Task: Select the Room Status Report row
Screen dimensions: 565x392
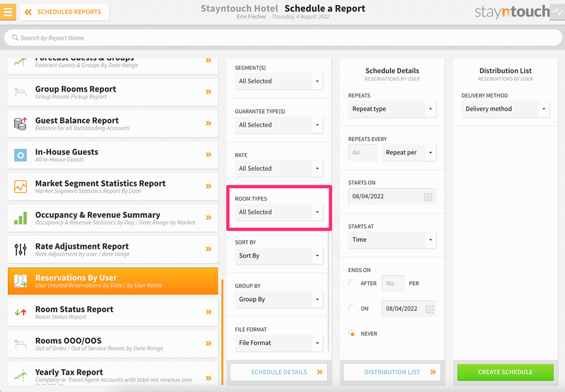Action: [x=113, y=312]
